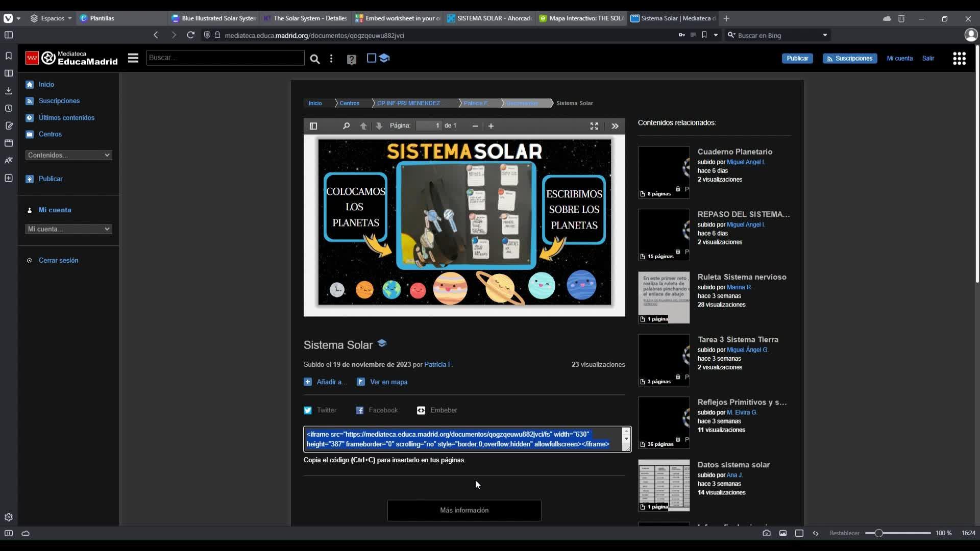Open the help question mark icon

351,60
